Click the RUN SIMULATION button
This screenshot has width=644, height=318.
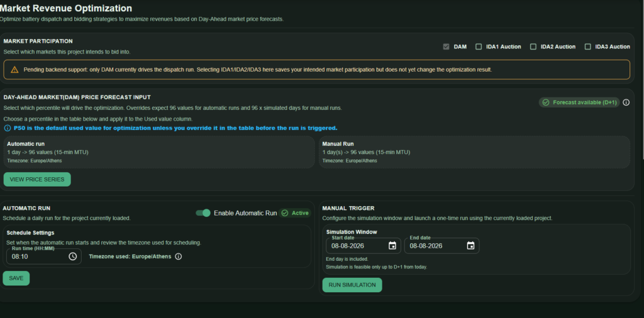tap(352, 285)
